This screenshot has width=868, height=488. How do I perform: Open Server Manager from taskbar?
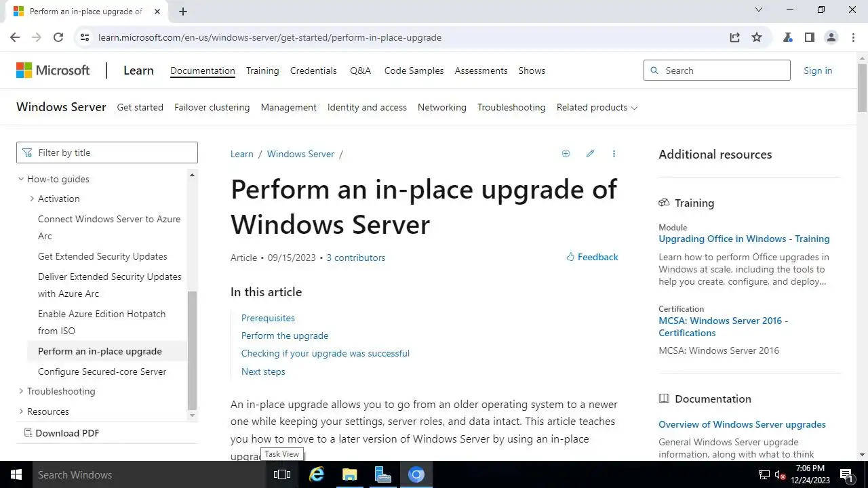coord(382,474)
